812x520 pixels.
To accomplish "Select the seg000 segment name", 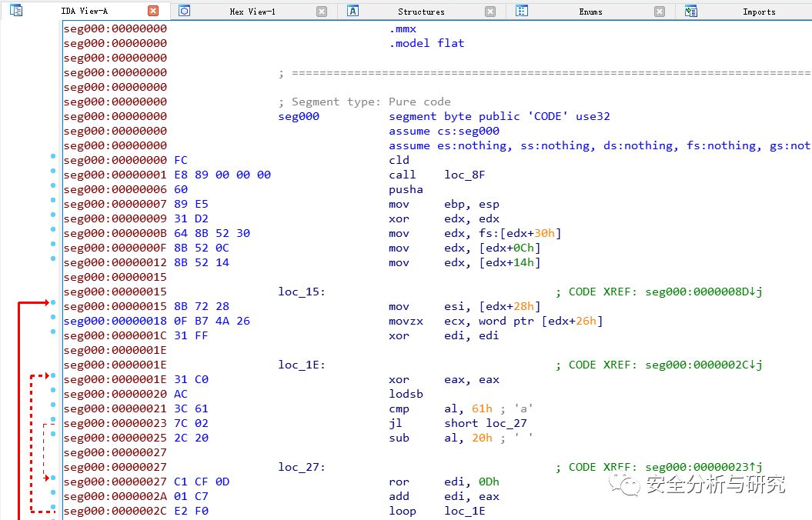I will [298, 116].
